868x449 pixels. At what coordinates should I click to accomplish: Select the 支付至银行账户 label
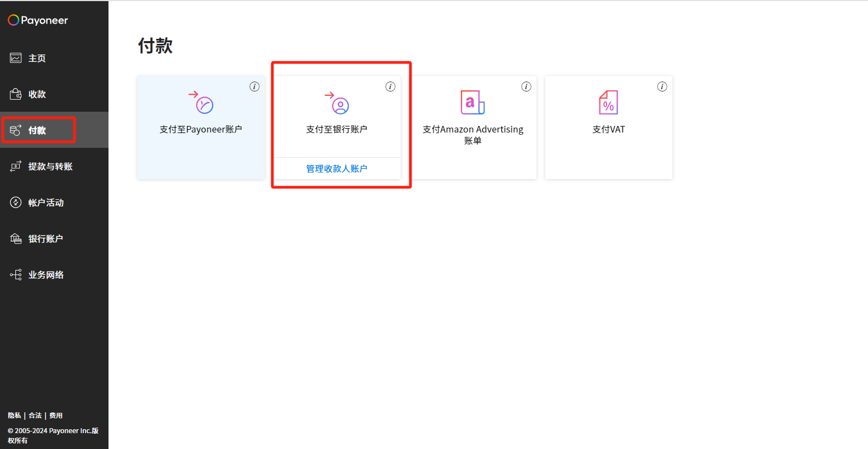point(336,129)
